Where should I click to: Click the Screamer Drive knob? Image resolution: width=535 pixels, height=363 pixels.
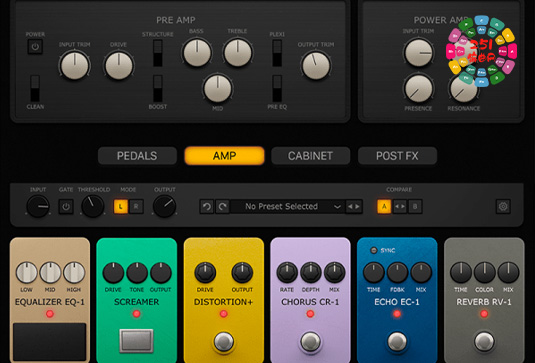pos(113,273)
